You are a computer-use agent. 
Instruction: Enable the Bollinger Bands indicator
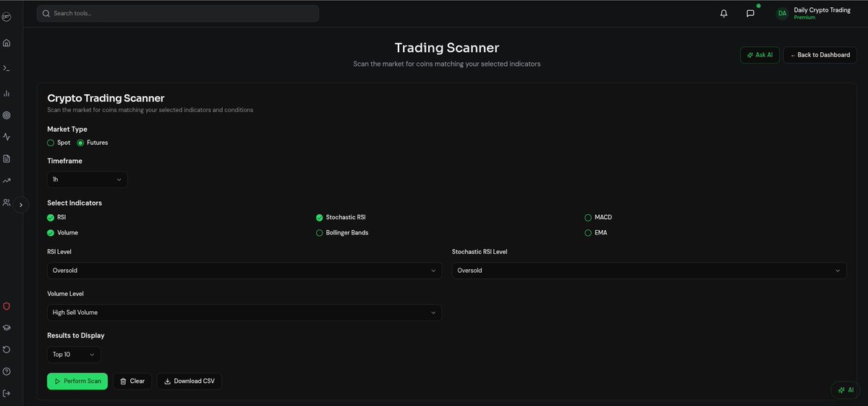click(320, 233)
